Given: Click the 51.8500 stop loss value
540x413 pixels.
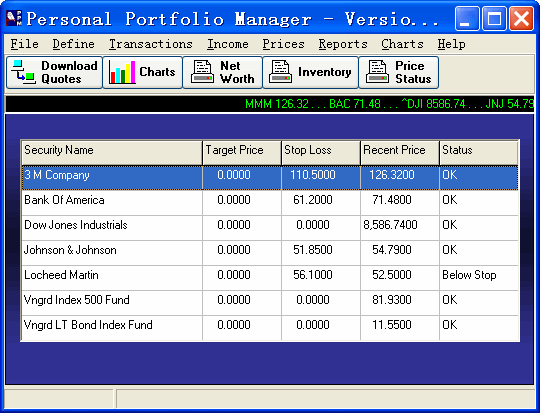Looking at the screenshot, I should pos(313,250).
